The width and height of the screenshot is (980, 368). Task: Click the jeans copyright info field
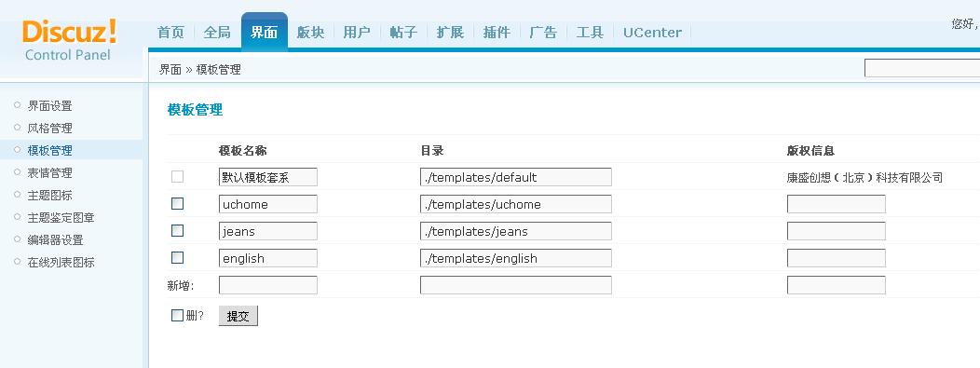(x=837, y=230)
